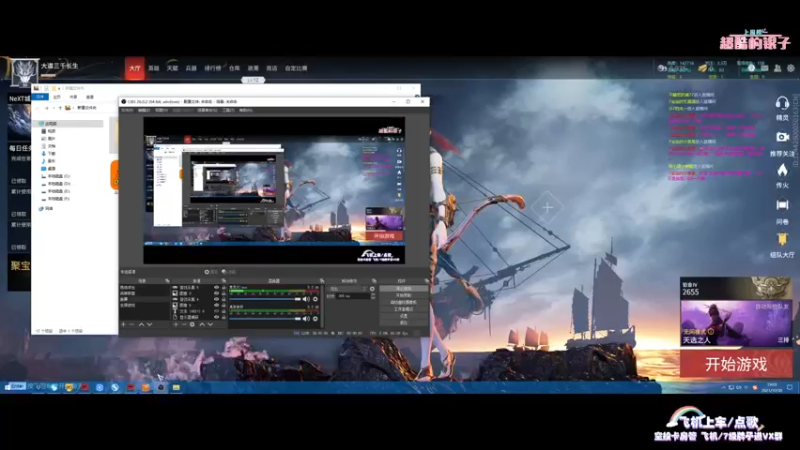
Task: Toggle visibility of fourth OBS source
Action: coord(217,305)
